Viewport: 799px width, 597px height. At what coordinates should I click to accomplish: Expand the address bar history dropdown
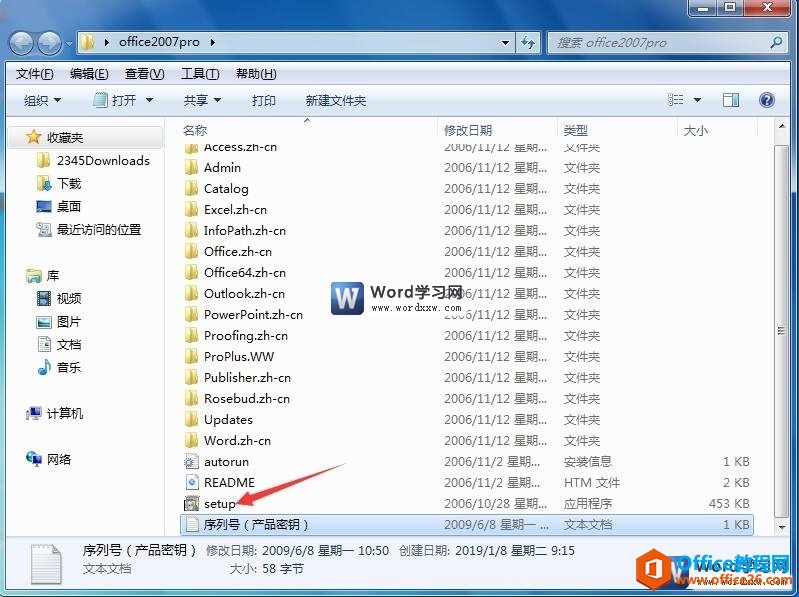pyautogui.click(x=505, y=42)
